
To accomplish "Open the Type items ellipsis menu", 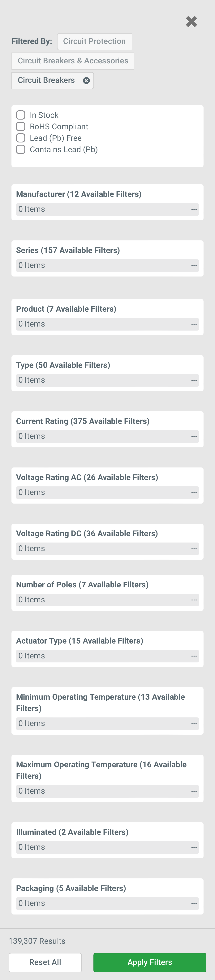I will [x=193, y=380].
